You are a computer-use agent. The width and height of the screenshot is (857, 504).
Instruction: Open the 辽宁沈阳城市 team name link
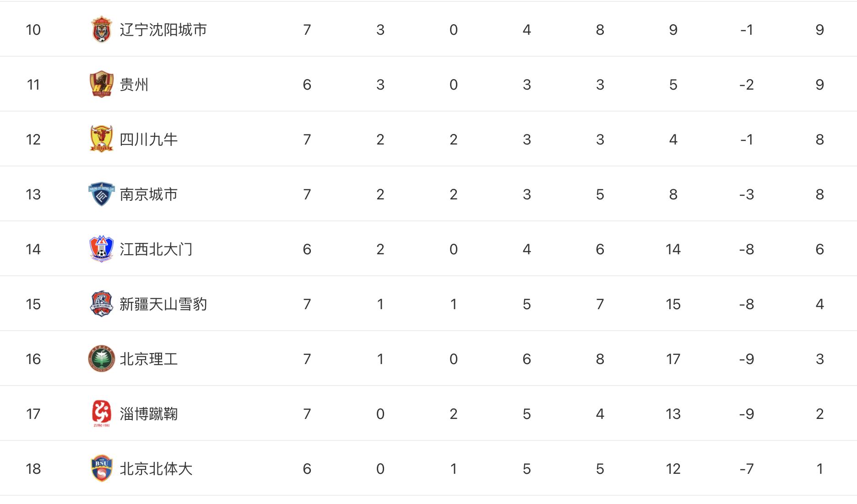point(163,30)
